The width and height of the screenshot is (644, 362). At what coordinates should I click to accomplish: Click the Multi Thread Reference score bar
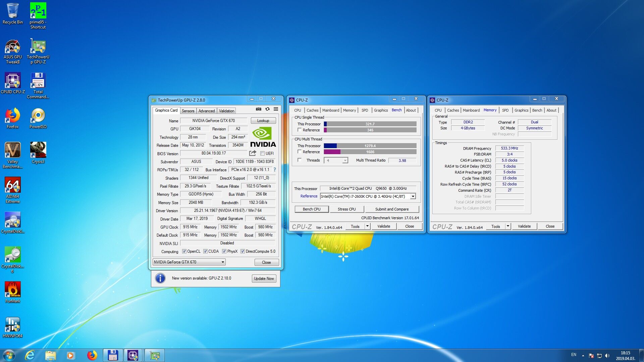point(370,152)
